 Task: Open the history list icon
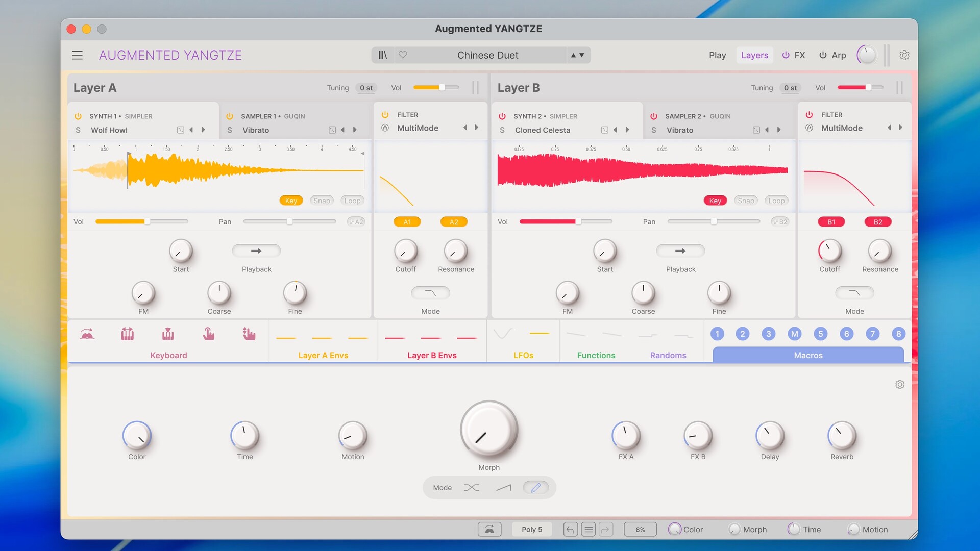click(589, 530)
